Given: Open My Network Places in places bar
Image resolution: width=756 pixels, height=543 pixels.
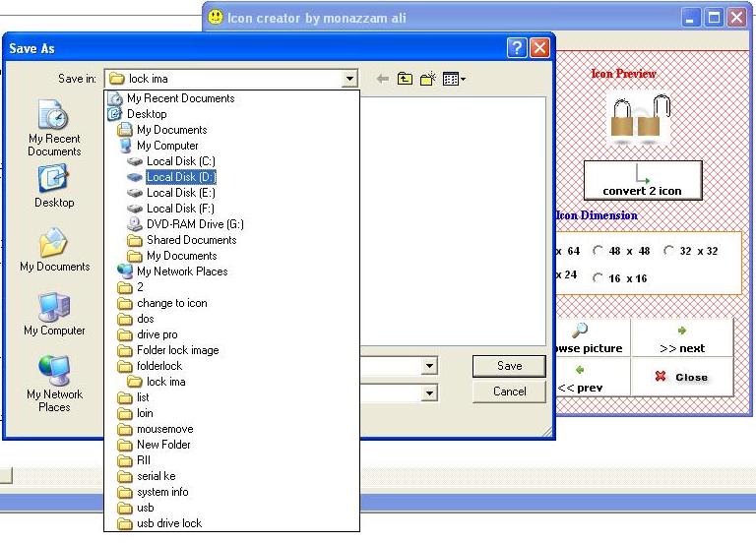Looking at the screenshot, I should click(54, 384).
